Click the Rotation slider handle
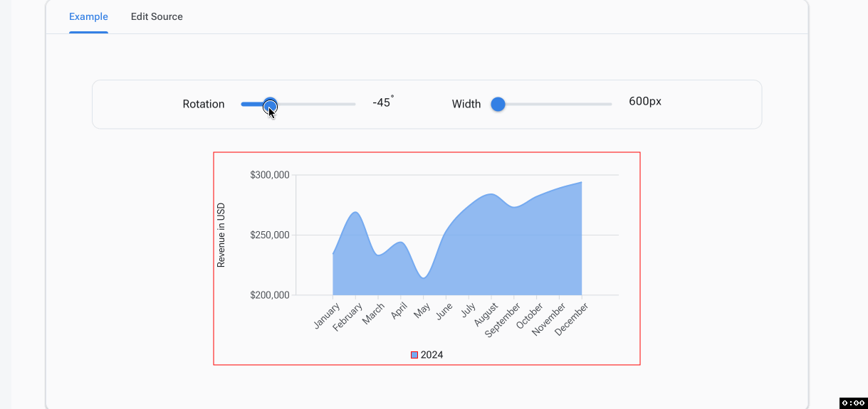Screen dimensions: 868x409 pos(270,105)
